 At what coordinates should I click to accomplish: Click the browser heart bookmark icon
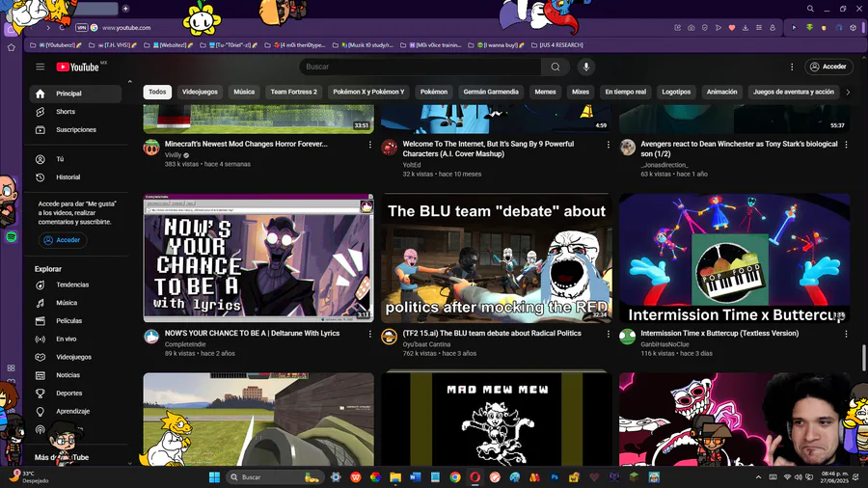click(732, 28)
